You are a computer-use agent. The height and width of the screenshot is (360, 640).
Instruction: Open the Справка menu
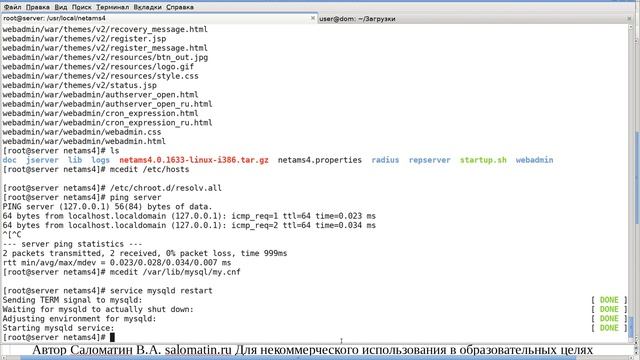(x=180, y=7)
